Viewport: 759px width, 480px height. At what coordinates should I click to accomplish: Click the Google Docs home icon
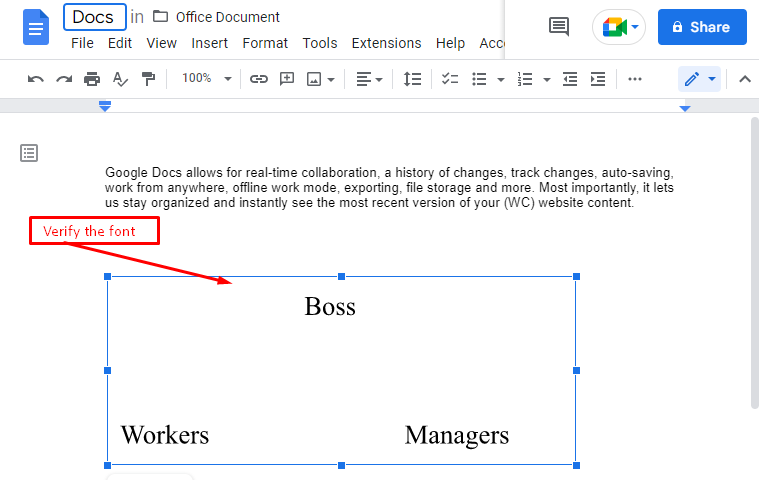click(x=36, y=27)
